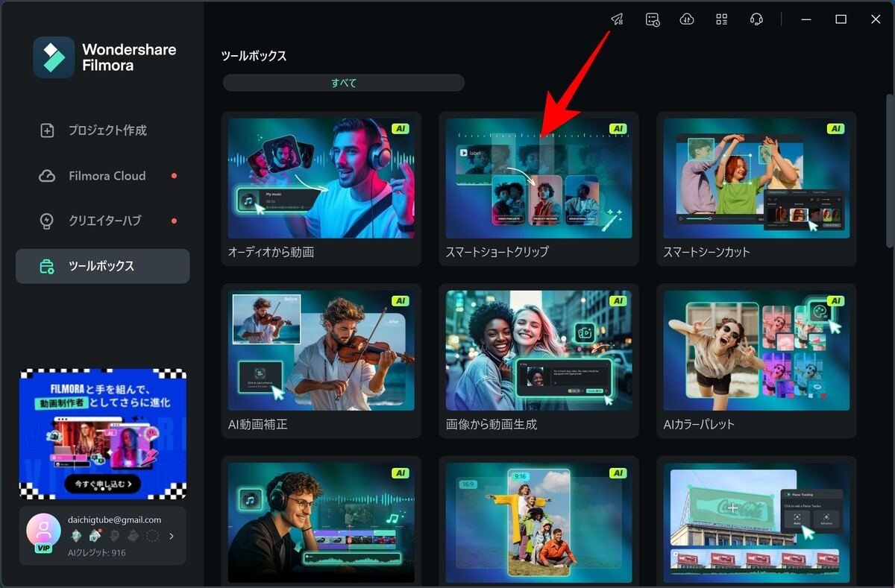Viewport: 895px width, 588px height.
Task: Open プロジェクト作成 in the sidebar
Action: click(102, 130)
